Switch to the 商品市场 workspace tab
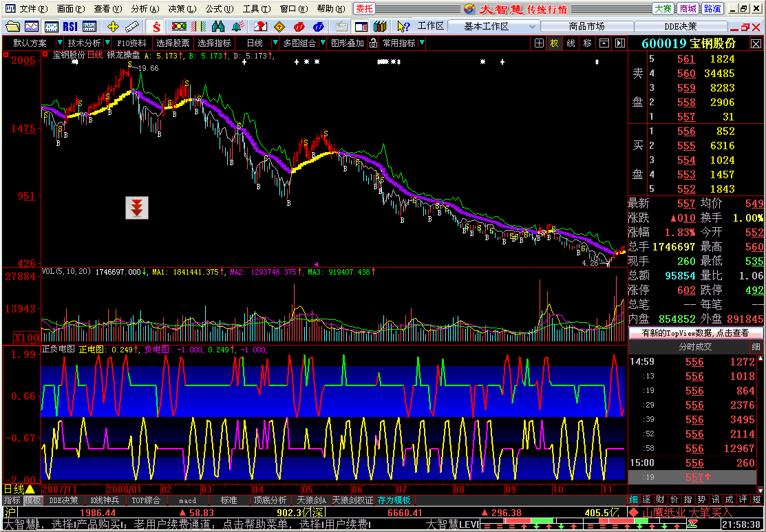The height and width of the screenshot is (532, 766). [586, 26]
